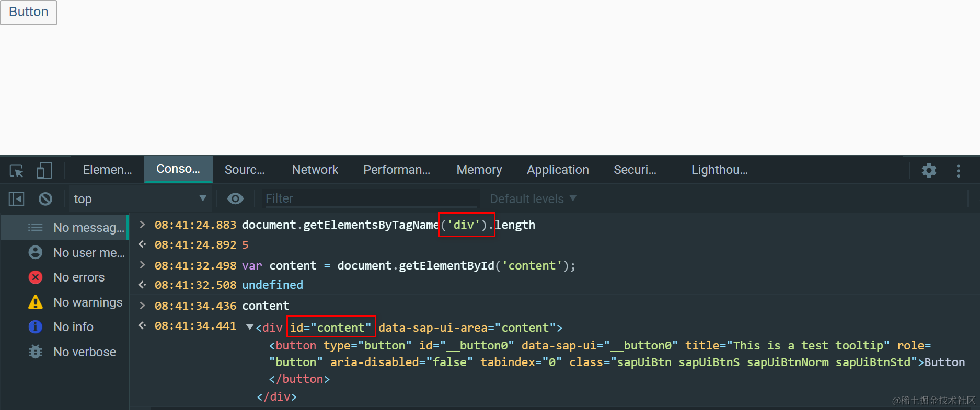
Task: Click the blue info icon
Action: tap(36, 327)
